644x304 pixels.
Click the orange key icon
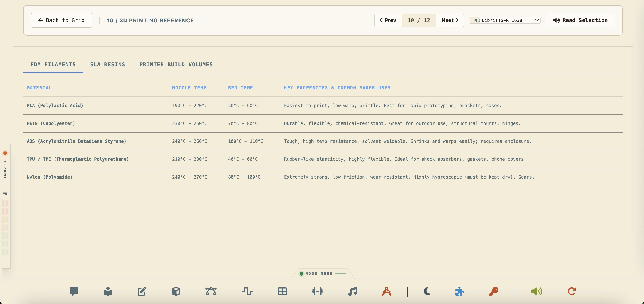(494, 291)
